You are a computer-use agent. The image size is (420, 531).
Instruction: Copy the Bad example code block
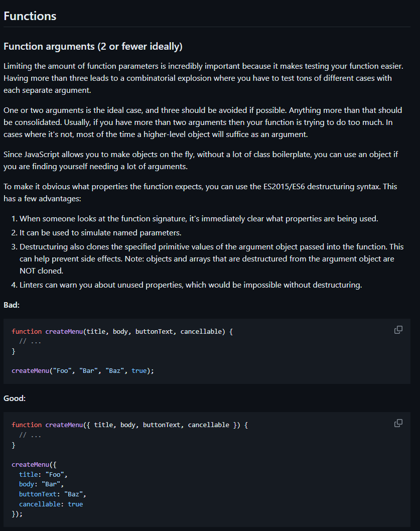pos(398,330)
